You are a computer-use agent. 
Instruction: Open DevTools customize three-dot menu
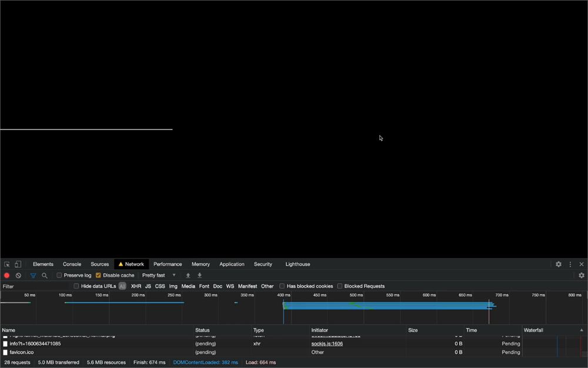tap(570, 264)
